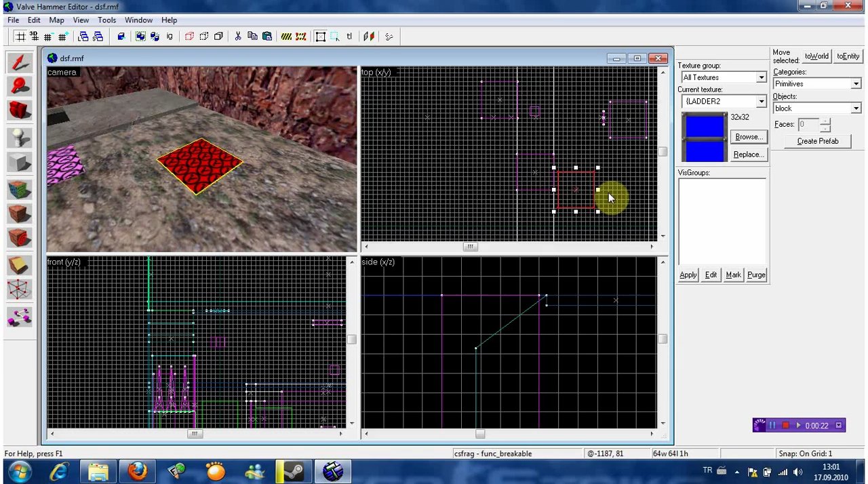Open Firefox from the taskbar
This screenshot has height=484, width=868.
tap(137, 471)
